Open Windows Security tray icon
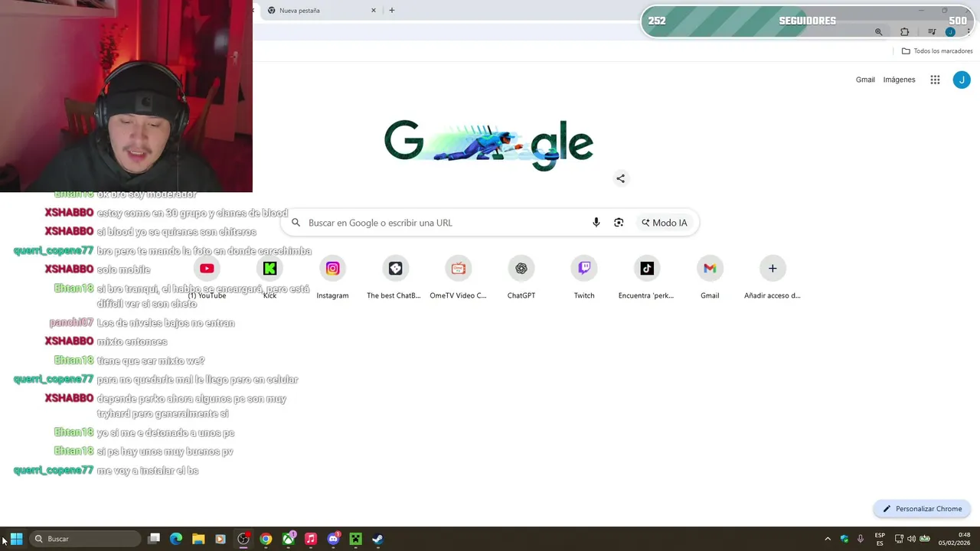This screenshot has height=551, width=980. click(x=844, y=539)
